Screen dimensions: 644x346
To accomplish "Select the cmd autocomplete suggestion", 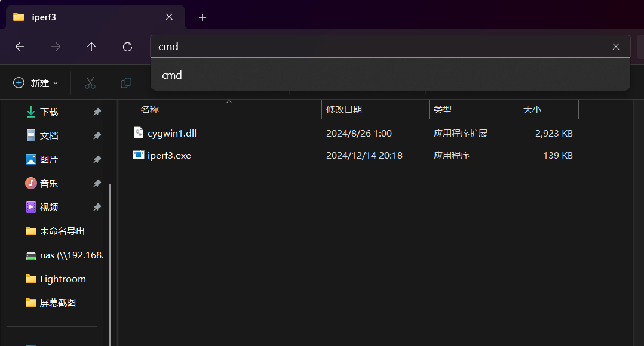I will pyautogui.click(x=172, y=75).
